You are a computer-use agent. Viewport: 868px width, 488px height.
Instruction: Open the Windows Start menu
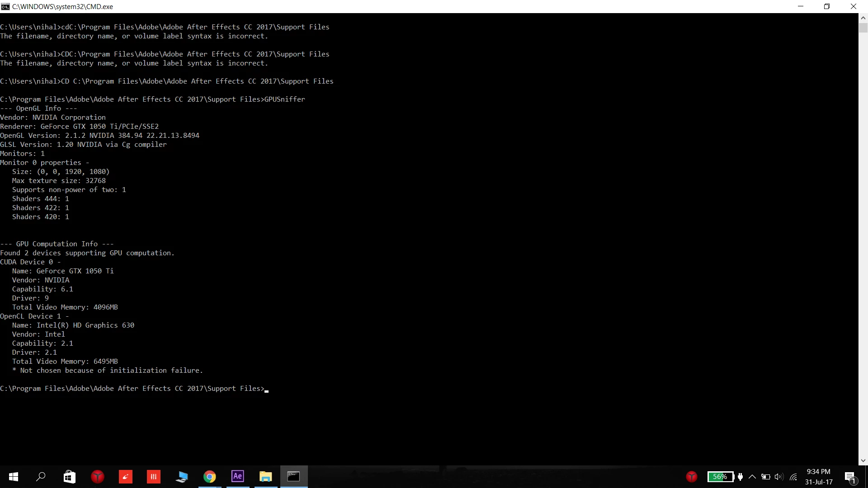coord(14,477)
